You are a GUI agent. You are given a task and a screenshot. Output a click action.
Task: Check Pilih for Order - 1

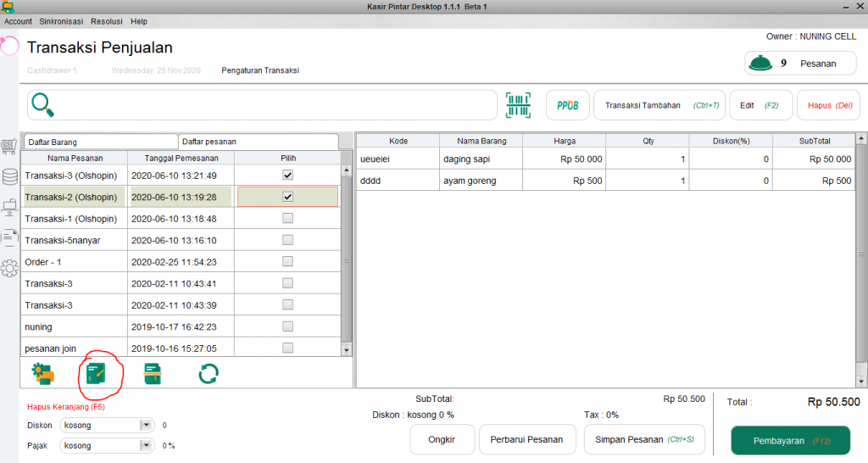(288, 261)
